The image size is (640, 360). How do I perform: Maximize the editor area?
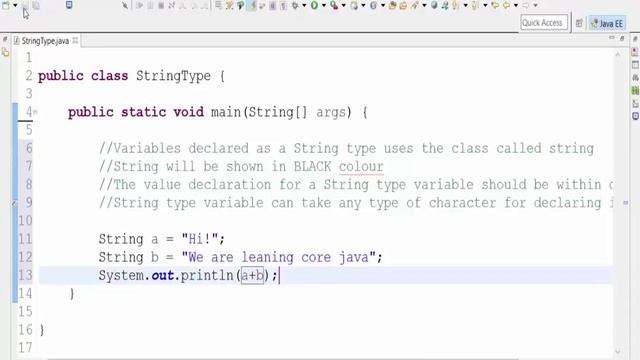point(622,38)
